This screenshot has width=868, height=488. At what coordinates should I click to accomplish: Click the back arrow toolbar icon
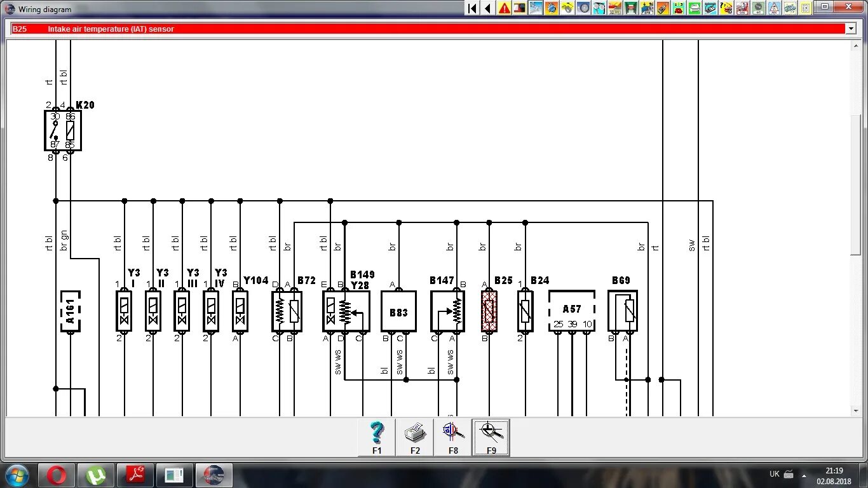488,8
